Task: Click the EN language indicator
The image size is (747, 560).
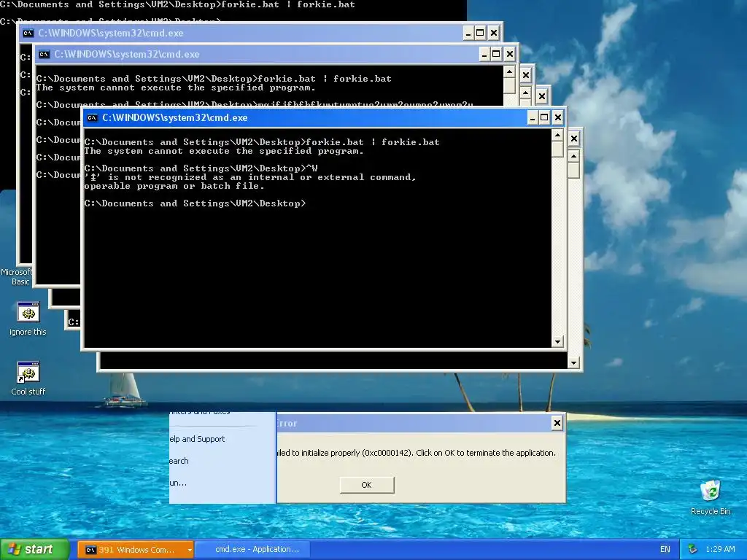Action: (x=665, y=550)
